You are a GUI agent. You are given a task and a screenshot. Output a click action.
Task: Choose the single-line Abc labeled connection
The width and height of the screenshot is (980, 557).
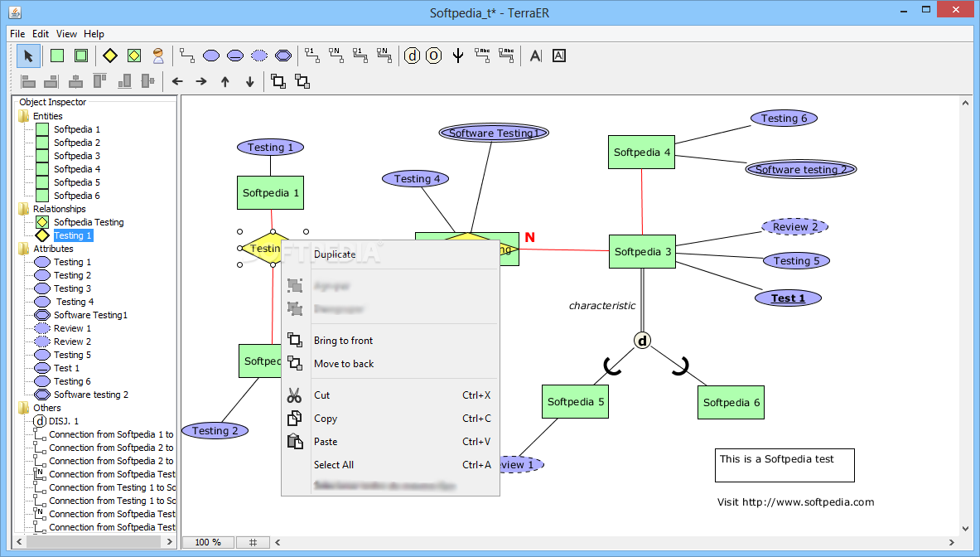pyautogui.click(x=482, y=56)
